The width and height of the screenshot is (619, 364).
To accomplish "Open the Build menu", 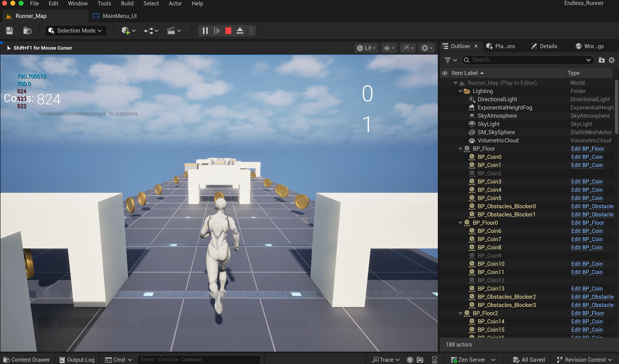I will (x=127, y=4).
